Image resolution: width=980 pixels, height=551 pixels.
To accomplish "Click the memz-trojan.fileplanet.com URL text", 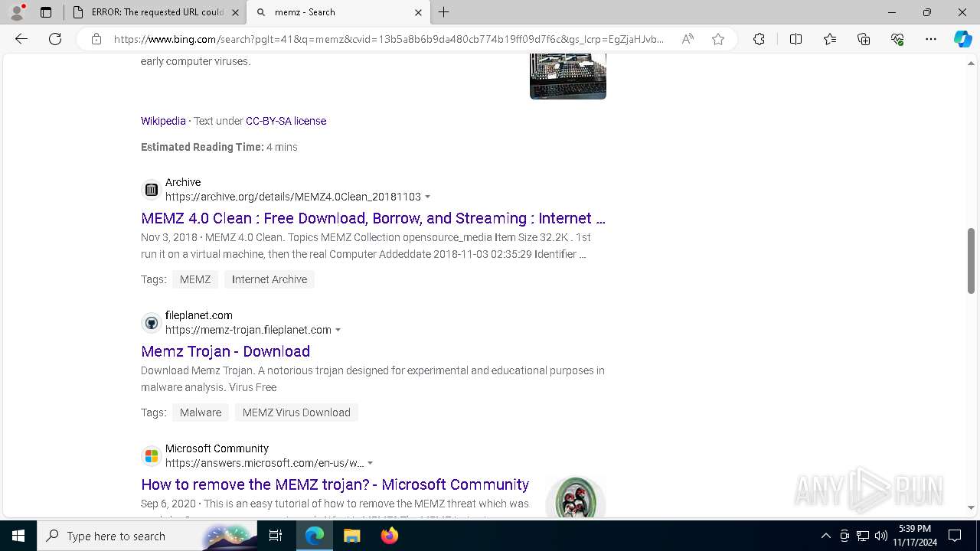I will (x=248, y=330).
